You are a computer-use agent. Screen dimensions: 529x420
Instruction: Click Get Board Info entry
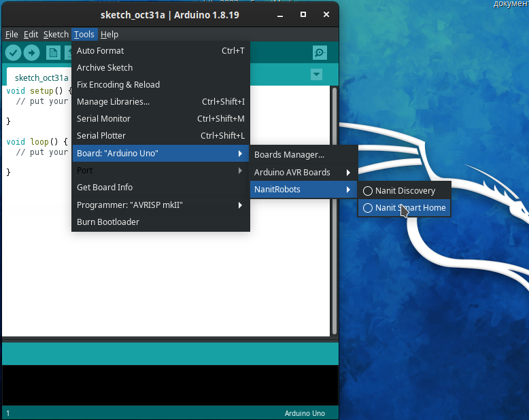coord(160,187)
